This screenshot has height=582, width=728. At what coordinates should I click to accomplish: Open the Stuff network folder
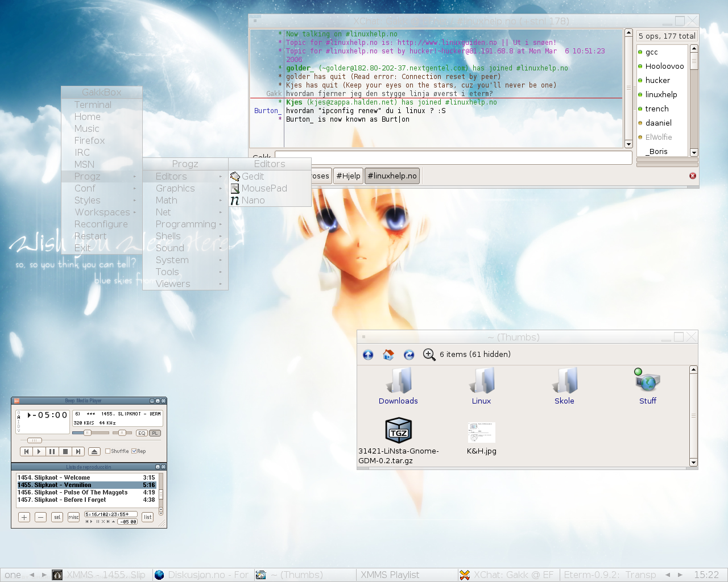pos(647,386)
